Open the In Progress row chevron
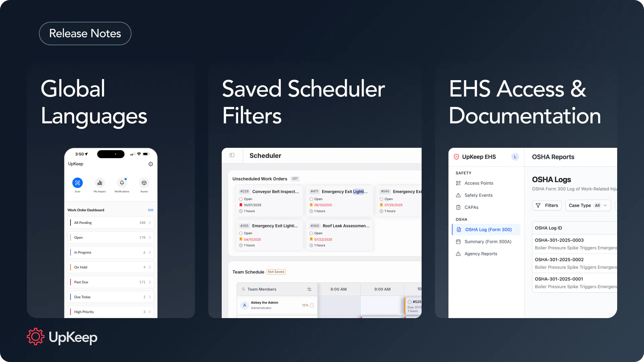The height and width of the screenshot is (362, 644). point(150,252)
